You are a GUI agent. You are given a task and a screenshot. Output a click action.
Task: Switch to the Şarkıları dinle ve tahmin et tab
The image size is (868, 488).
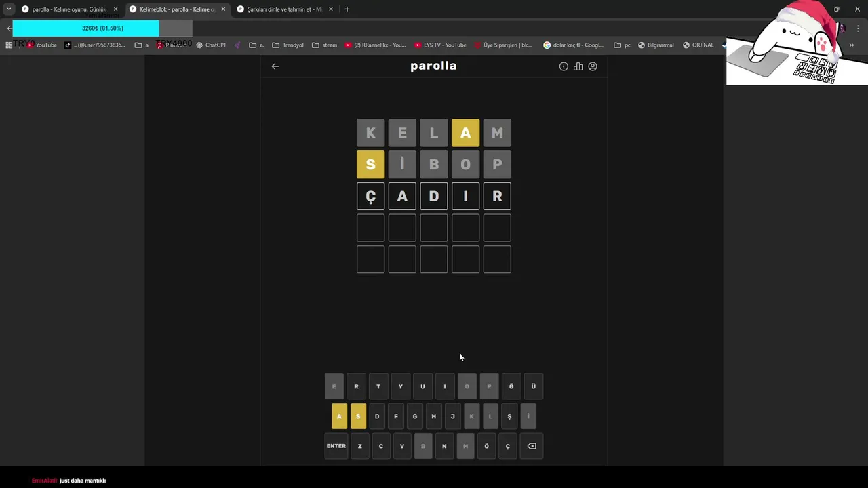285,9
